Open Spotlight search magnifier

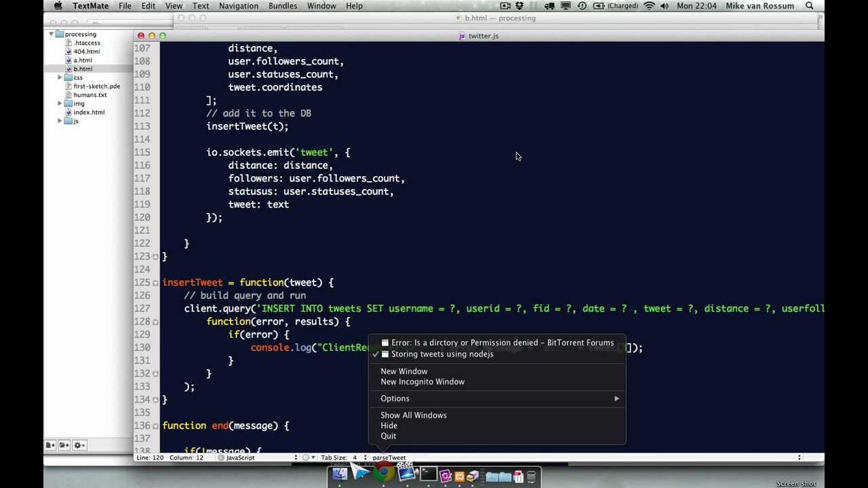810,5
